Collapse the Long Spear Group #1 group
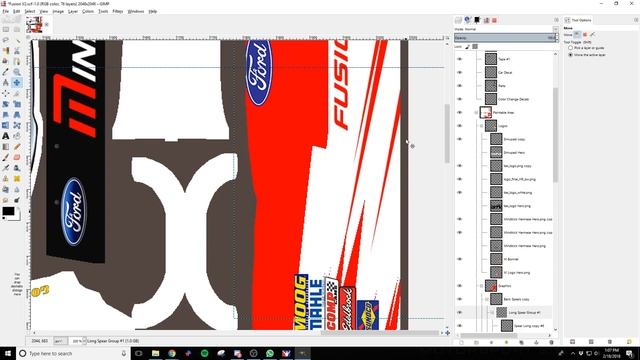The height and width of the screenshot is (360, 640). click(x=492, y=312)
